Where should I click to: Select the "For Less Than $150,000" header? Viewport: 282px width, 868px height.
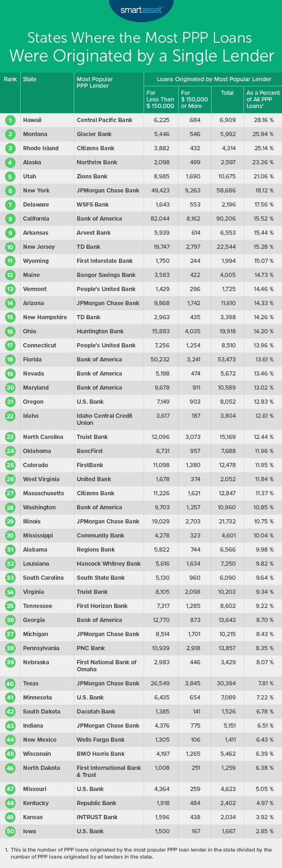click(160, 100)
